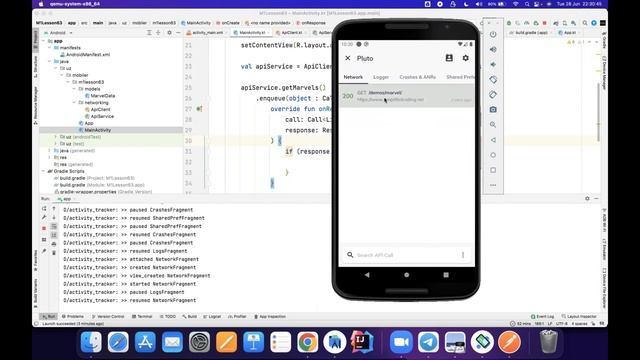Hide the Project tool window minus icon
Screen dimensions: 640x360
(178, 33)
